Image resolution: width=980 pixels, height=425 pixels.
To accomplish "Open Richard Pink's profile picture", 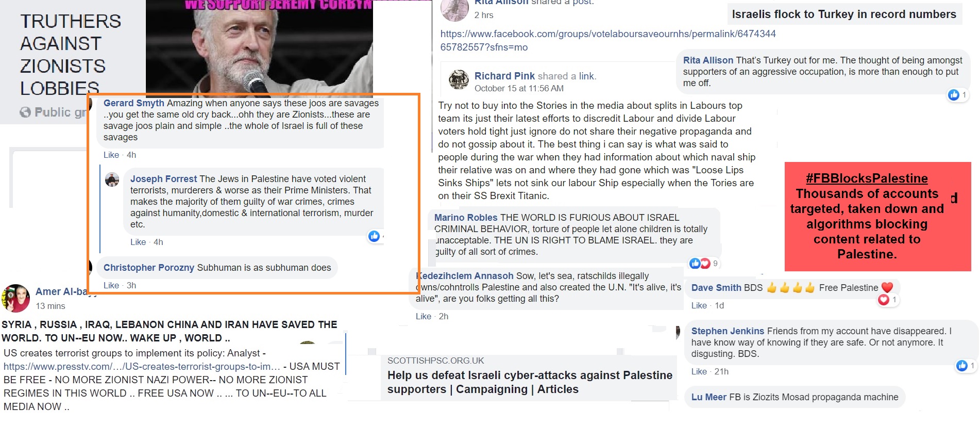I will tap(459, 80).
